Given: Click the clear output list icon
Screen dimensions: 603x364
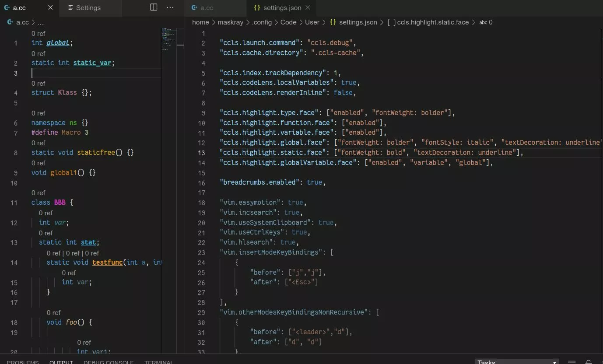Looking at the screenshot, I should pos(571,362).
